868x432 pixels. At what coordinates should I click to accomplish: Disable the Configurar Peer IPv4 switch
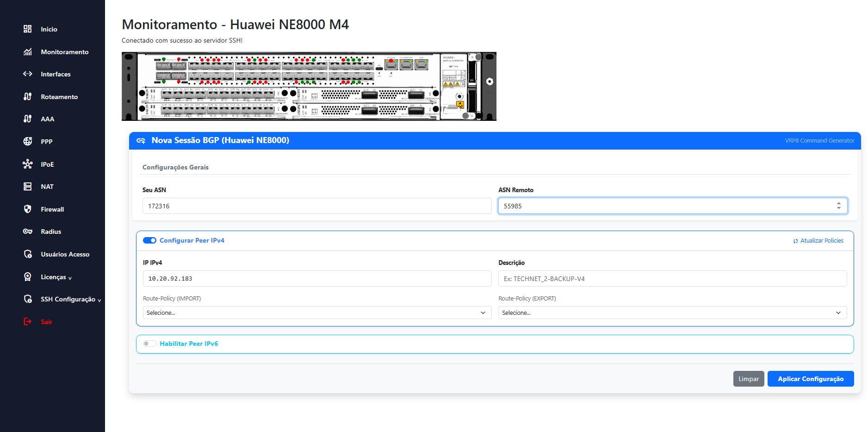(149, 240)
